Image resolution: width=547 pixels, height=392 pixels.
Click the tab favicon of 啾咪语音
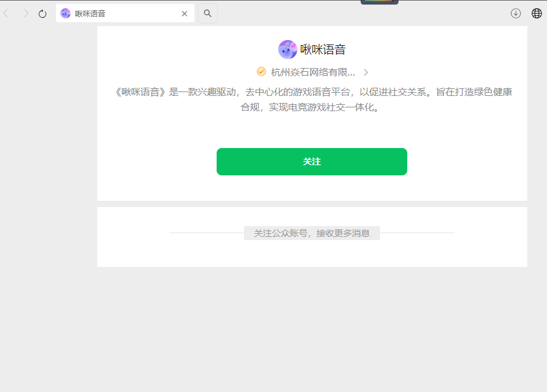pos(65,13)
